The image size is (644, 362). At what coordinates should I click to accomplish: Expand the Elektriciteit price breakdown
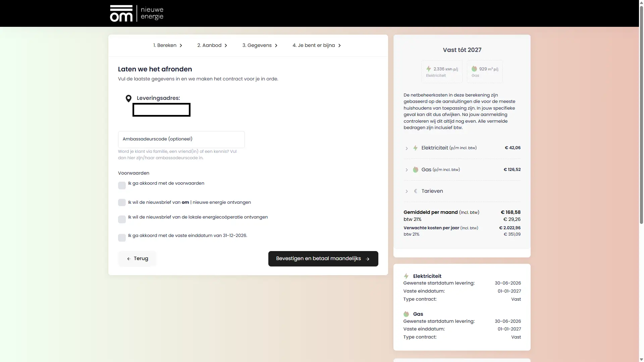407,148
